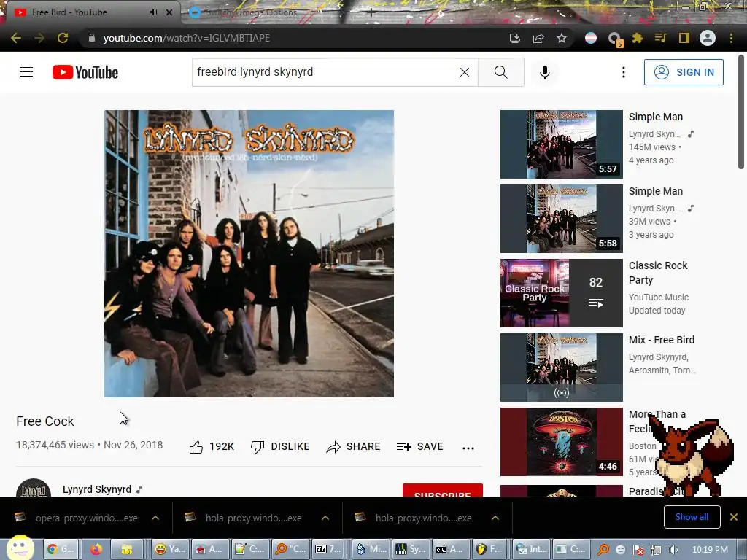This screenshot has height=560, width=747.
Task: Share this page from the address bar
Action: point(538,38)
